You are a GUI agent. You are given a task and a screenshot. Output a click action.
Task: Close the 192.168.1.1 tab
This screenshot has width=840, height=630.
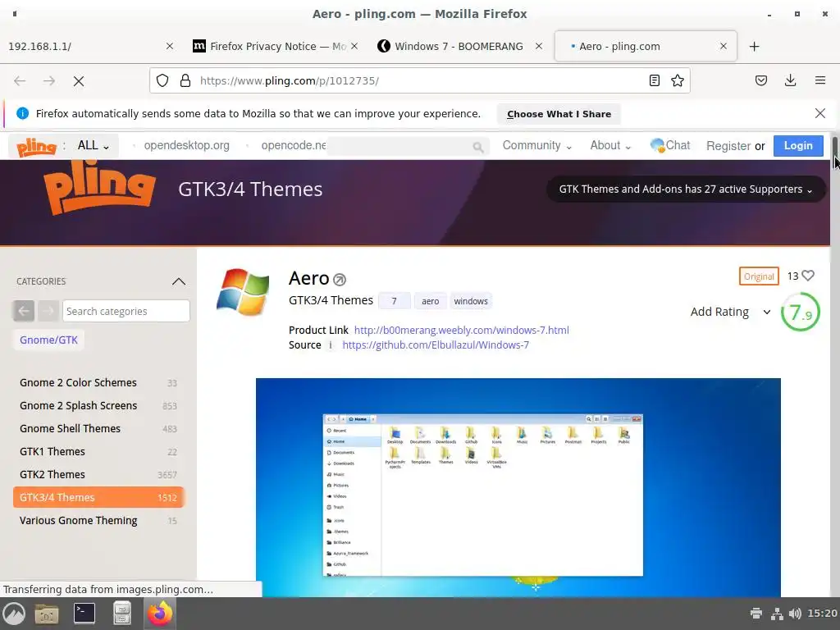tap(169, 47)
